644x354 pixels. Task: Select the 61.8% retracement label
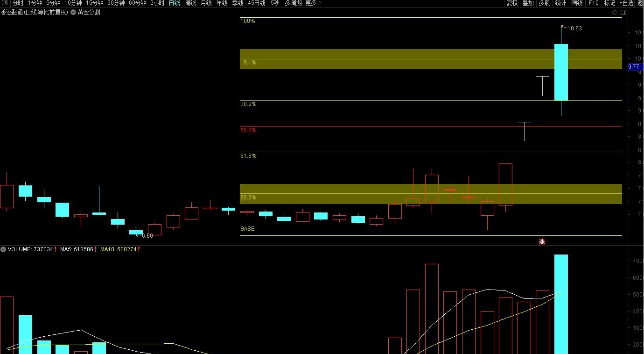(248, 156)
